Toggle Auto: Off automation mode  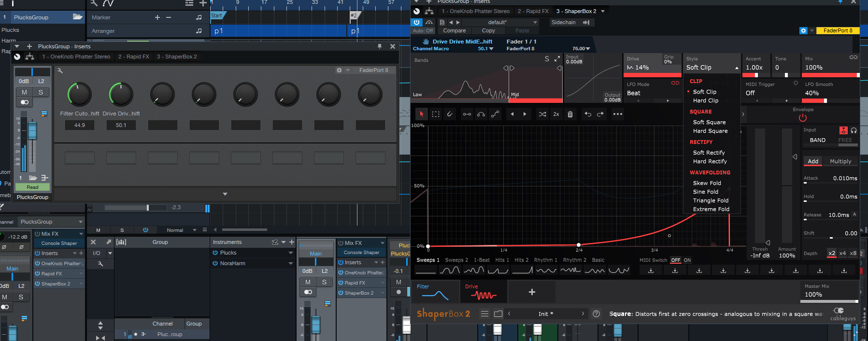(x=423, y=30)
